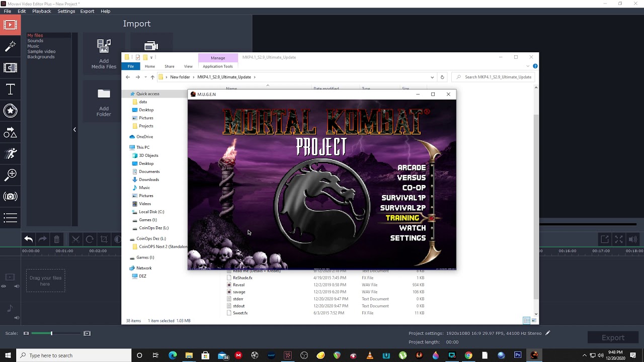Open the Stabilization camera icon

(x=11, y=197)
